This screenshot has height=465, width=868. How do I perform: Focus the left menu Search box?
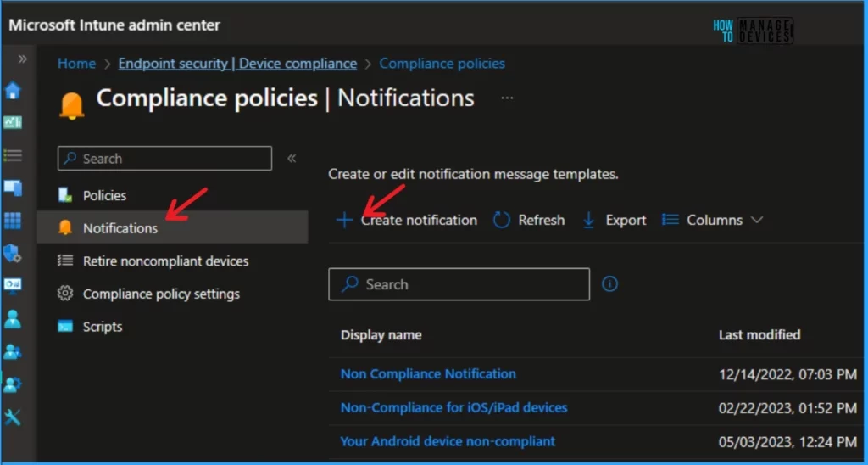pyautogui.click(x=164, y=159)
